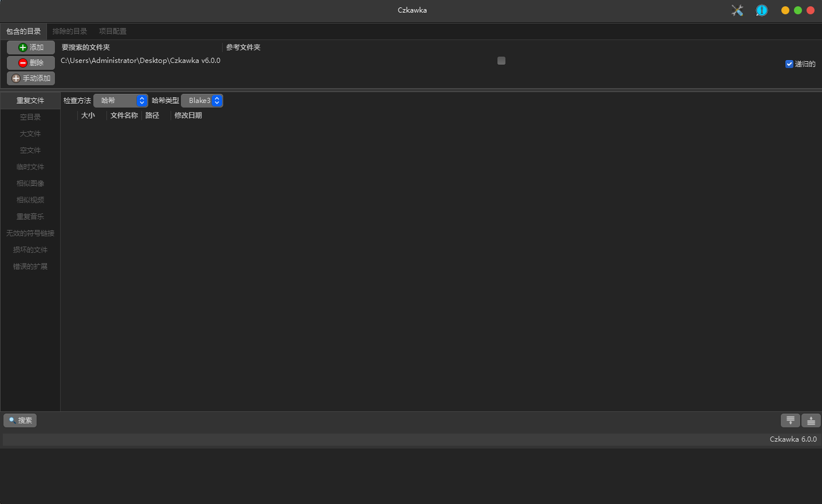Image resolution: width=822 pixels, height=504 pixels.
Task: Open the about info icon
Action: click(761, 10)
